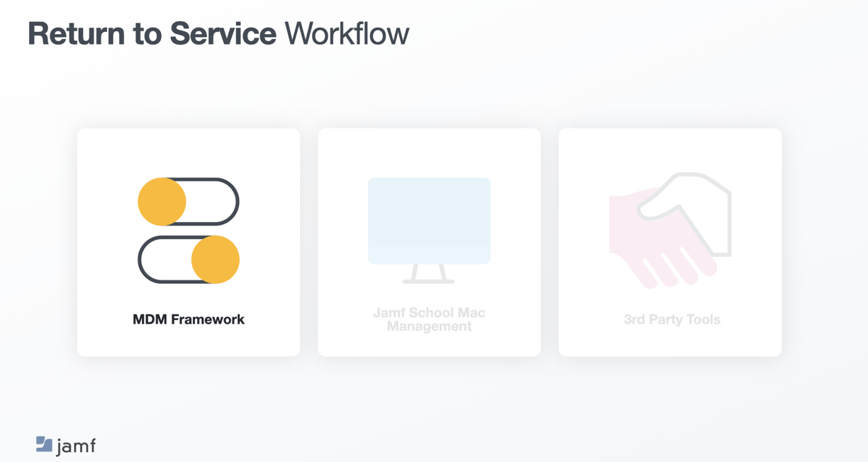
Task: Click the Return to Service Workflow title
Action: pyautogui.click(x=218, y=33)
